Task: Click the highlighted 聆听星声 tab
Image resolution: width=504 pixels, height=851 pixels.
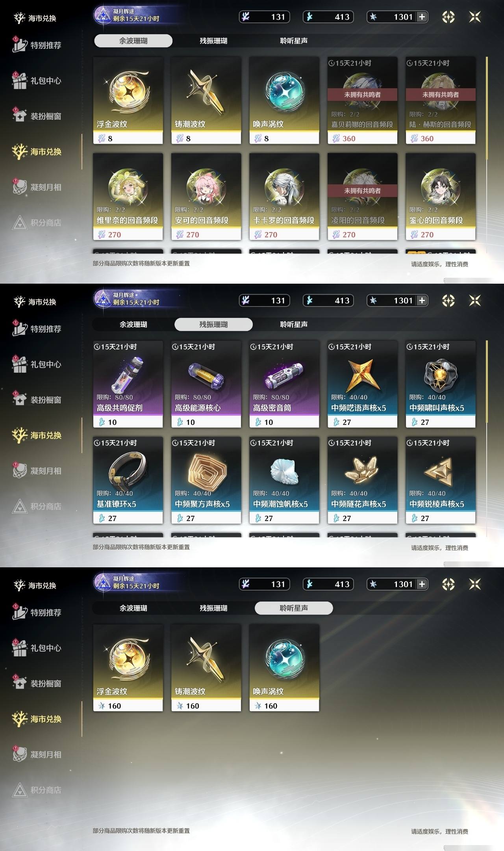Action: pyautogui.click(x=294, y=608)
